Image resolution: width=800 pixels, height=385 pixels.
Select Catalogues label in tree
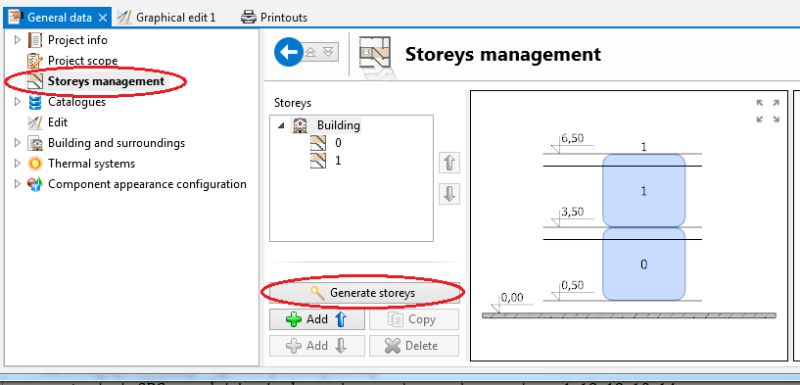[x=77, y=102]
